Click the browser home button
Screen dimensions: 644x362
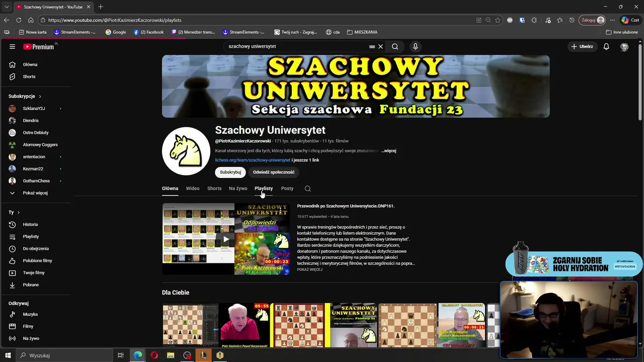pyautogui.click(x=31, y=20)
